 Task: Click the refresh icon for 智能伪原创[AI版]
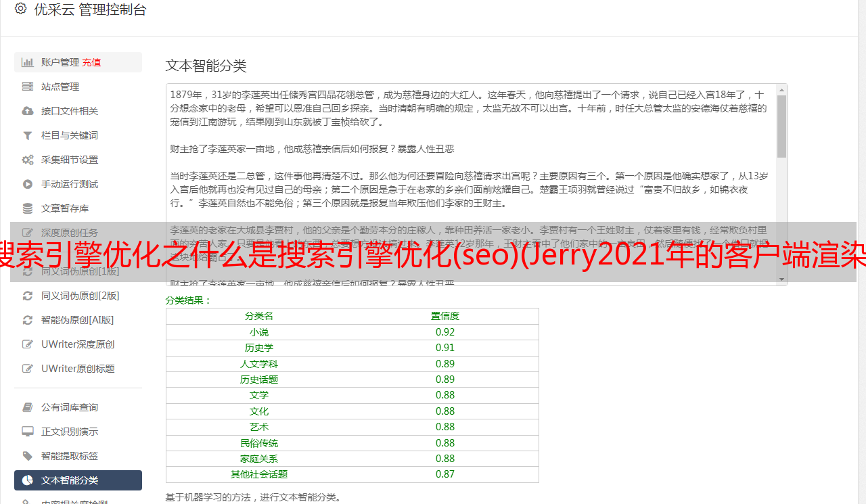(28, 320)
